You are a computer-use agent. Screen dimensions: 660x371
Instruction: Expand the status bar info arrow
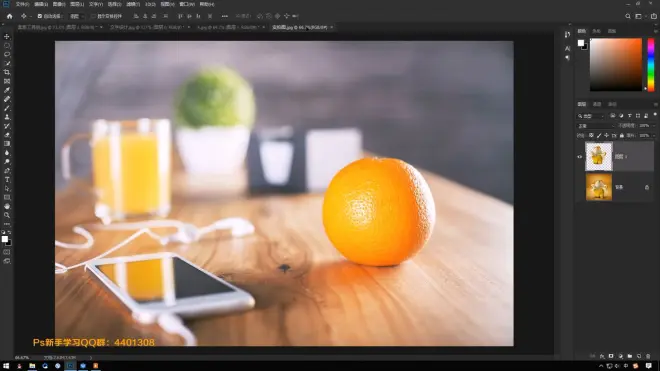tap(90, 358)
